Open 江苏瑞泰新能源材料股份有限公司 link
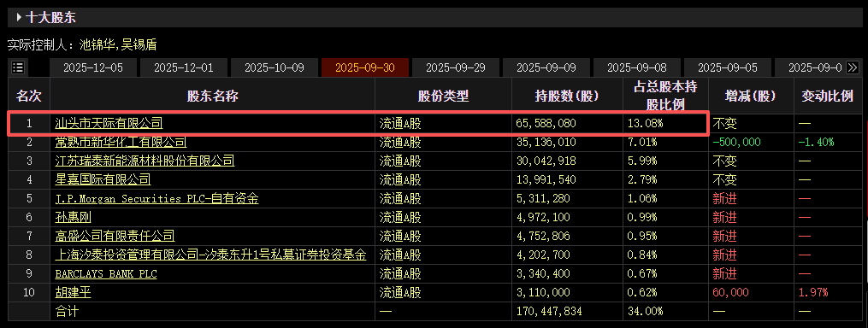Viewport: 868px width, 328px height. [x=145, y=161]
